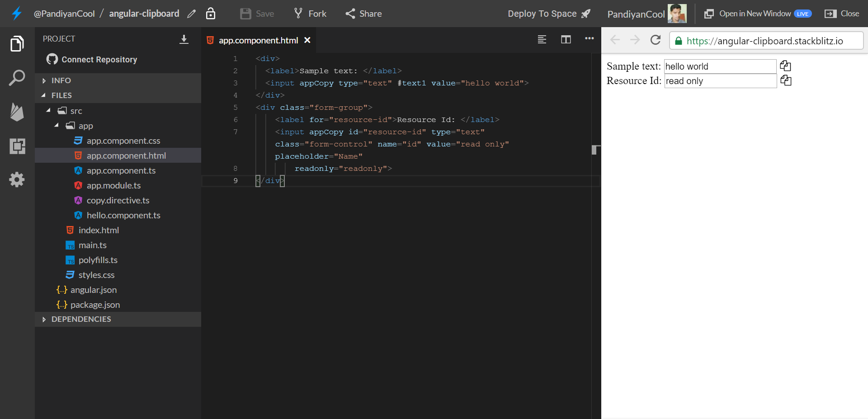Copy the Resource Id using its clipboard icon
This screenshot has width=868, height=419.
click(785, 80)
